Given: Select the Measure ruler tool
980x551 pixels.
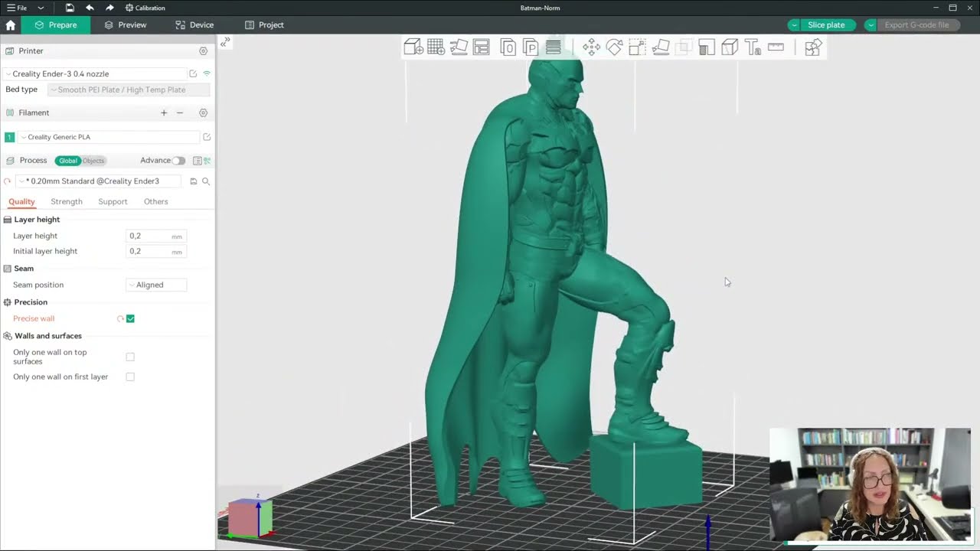Looking at the screenshot, I should point(776,47).
